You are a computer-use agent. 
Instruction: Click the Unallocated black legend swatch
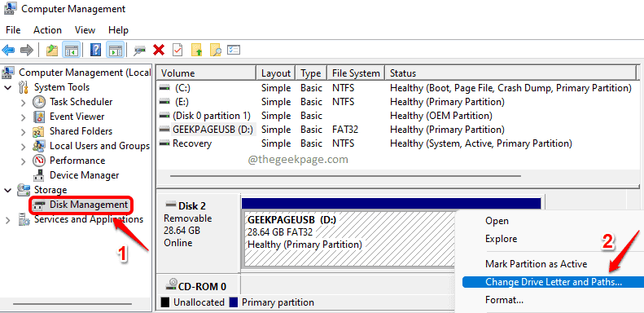tap(164, 302)
